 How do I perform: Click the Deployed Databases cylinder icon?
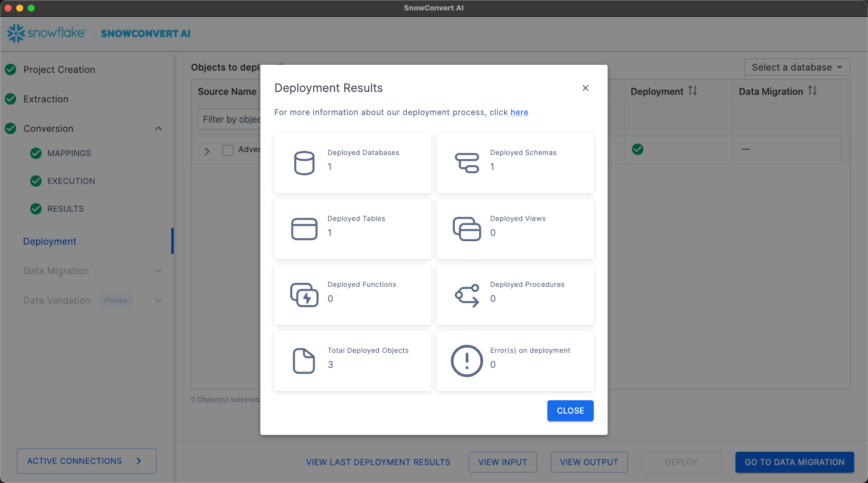click(x=304, y=163)
